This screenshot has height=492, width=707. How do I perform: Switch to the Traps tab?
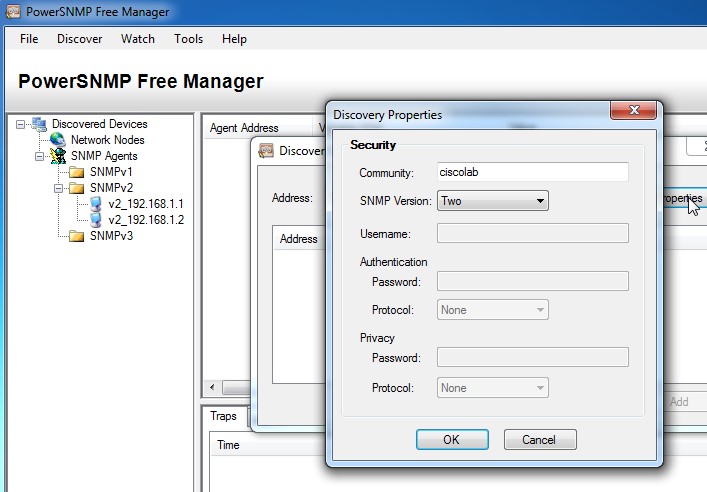[x=223, y=416]
